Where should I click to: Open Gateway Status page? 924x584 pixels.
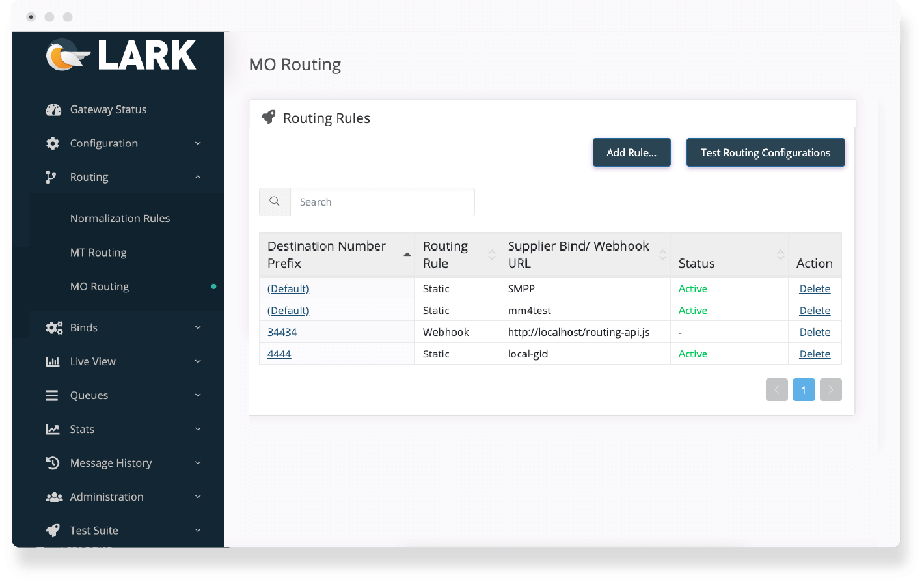(108, 109)
